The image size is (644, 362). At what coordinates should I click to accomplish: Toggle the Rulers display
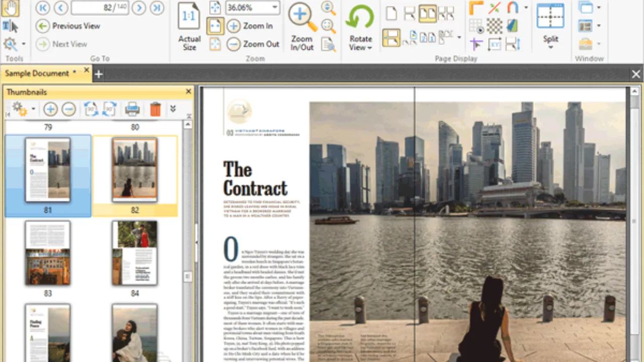click(476, 8)
